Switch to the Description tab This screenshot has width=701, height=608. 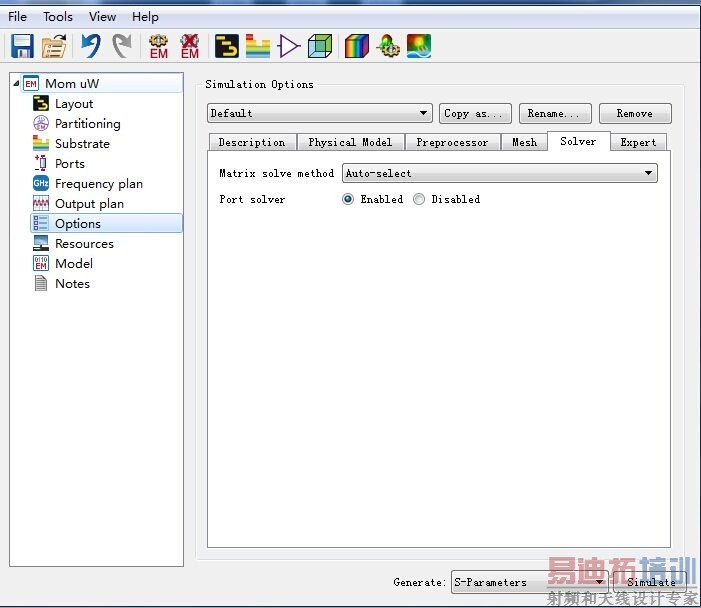[252, 142]
